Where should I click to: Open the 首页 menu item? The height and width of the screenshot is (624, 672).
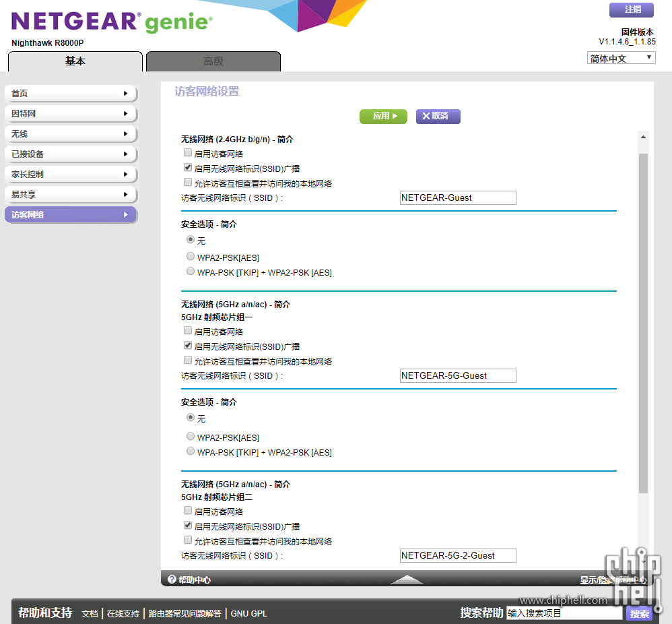pyautogui.click(x=71, y=94)
